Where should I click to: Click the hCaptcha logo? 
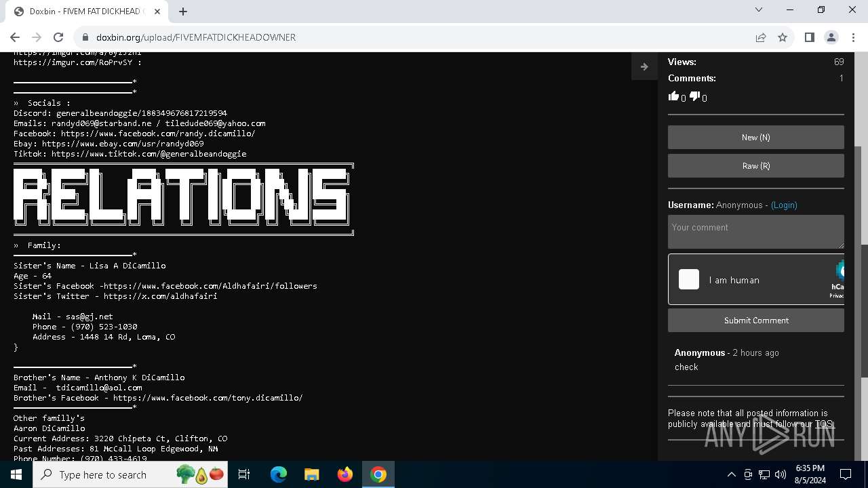(839, 271)
